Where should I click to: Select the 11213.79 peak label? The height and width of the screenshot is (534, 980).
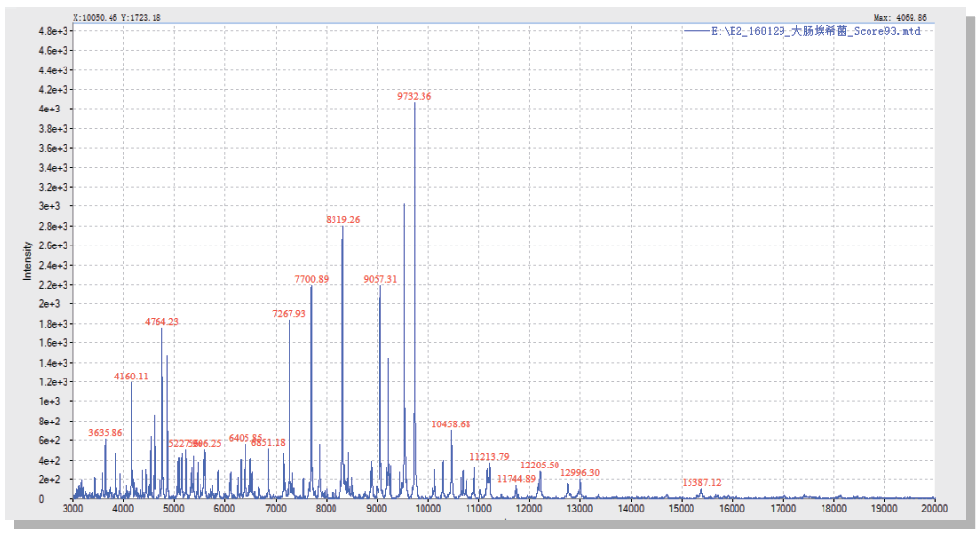[x=489, y=457]
